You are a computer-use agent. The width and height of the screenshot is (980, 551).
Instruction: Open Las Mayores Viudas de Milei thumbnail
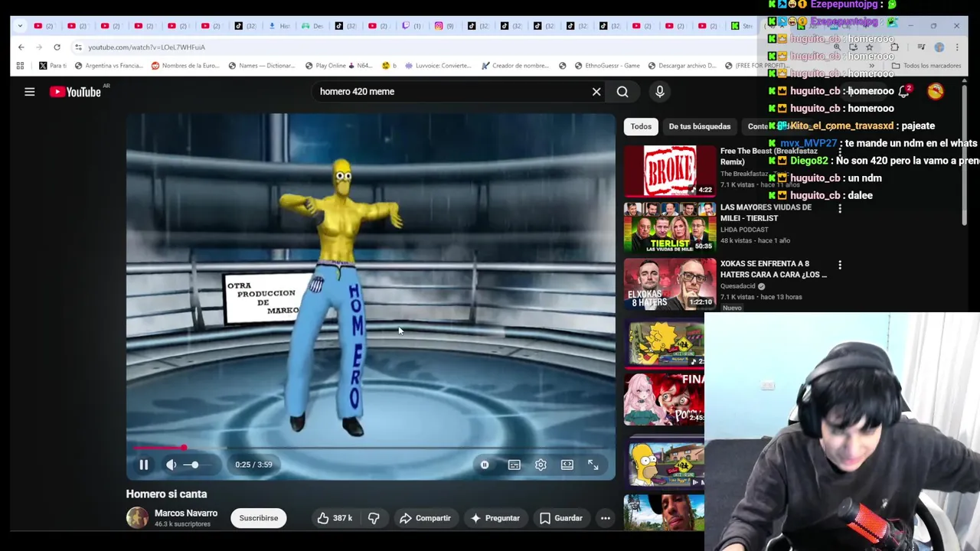670,227
